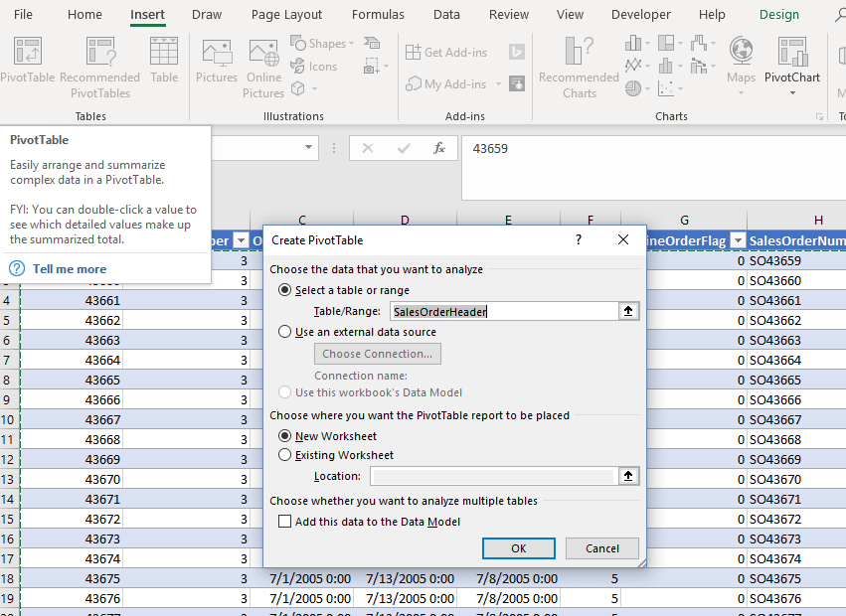
Task: Click cell 43670 in row 13
Action: click(x=72, y=479)
